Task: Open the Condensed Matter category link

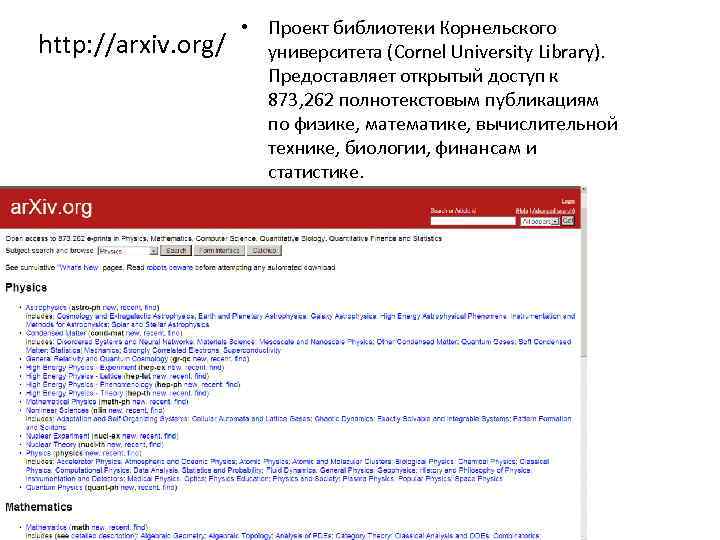Action: coord(56,333)
